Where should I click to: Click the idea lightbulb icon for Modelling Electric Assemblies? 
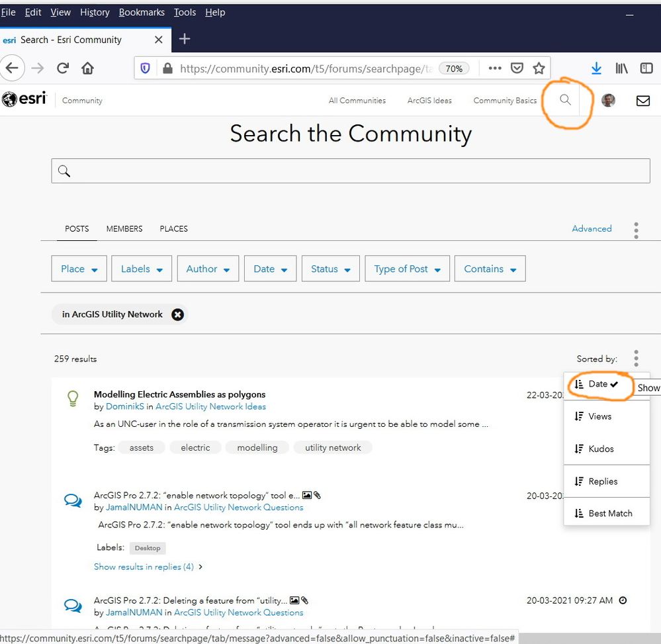click(x=73, y=398)
